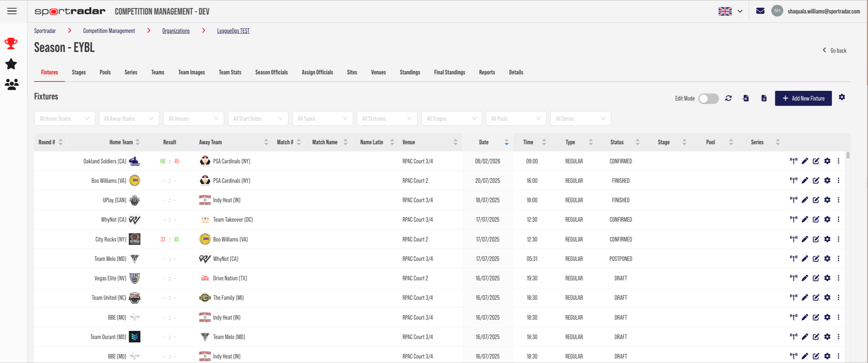
Task: Open edit form icon for Boo Williams home row
Action: (x=816, y=181)
